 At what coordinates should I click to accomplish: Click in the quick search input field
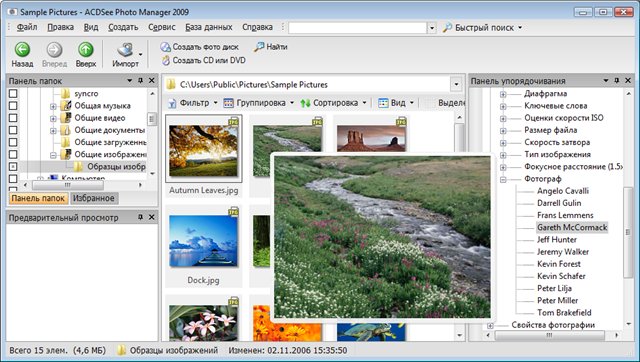(358, 28)
